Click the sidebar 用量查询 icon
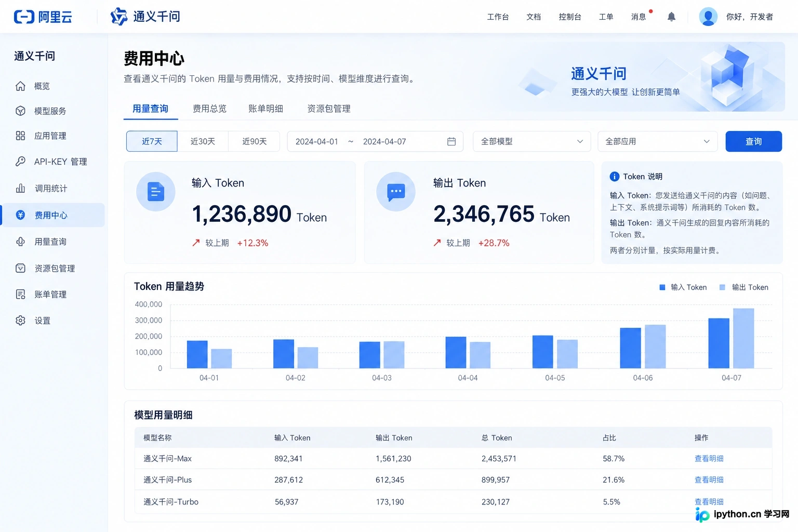This screenshot has height=532, width=798. click(x=20, y=242)
